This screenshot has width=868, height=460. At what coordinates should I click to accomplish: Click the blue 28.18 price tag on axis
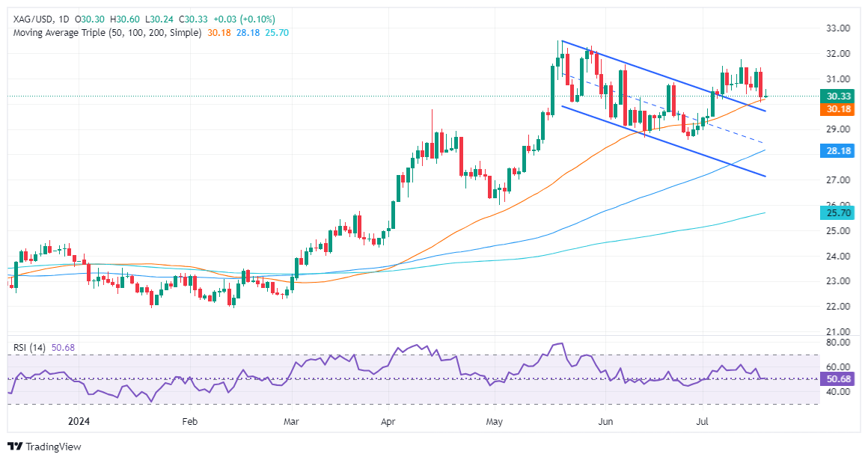(x=836, y=150)
